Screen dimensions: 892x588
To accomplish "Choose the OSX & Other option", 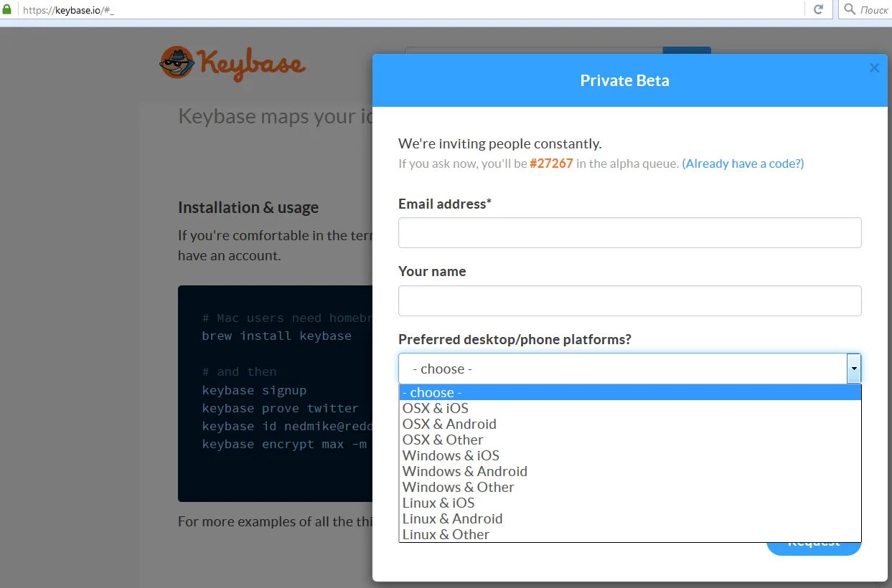I will 630,440.
